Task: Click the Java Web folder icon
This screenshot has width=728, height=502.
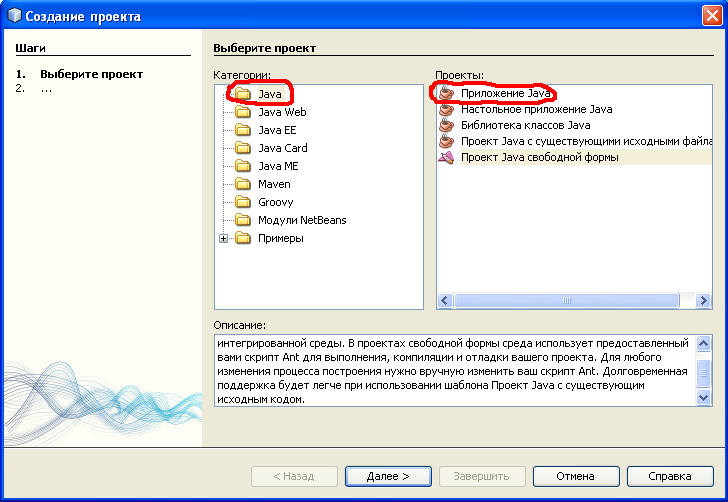Action: point(243,111)
